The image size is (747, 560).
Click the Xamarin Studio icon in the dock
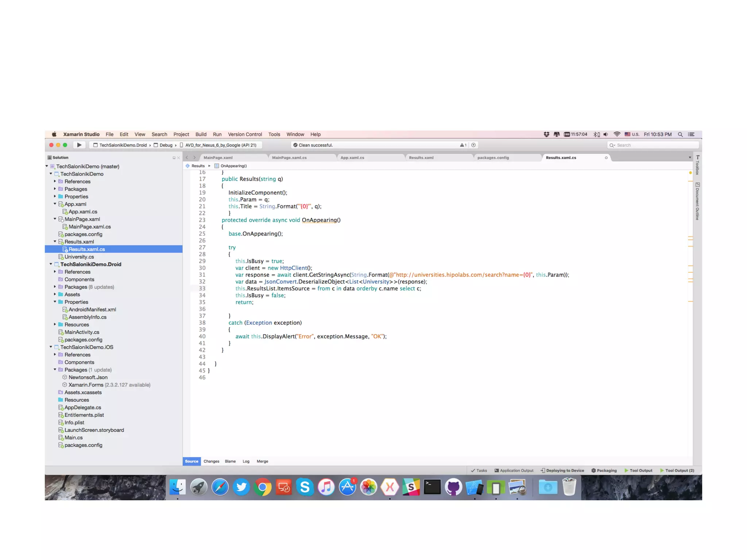(390, 487)
